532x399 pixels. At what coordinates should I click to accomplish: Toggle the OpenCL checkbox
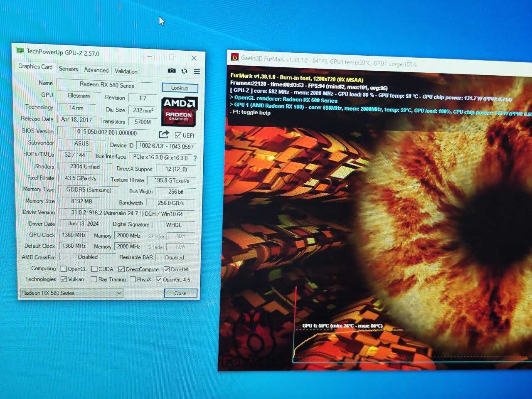click(x=64, y=269)
